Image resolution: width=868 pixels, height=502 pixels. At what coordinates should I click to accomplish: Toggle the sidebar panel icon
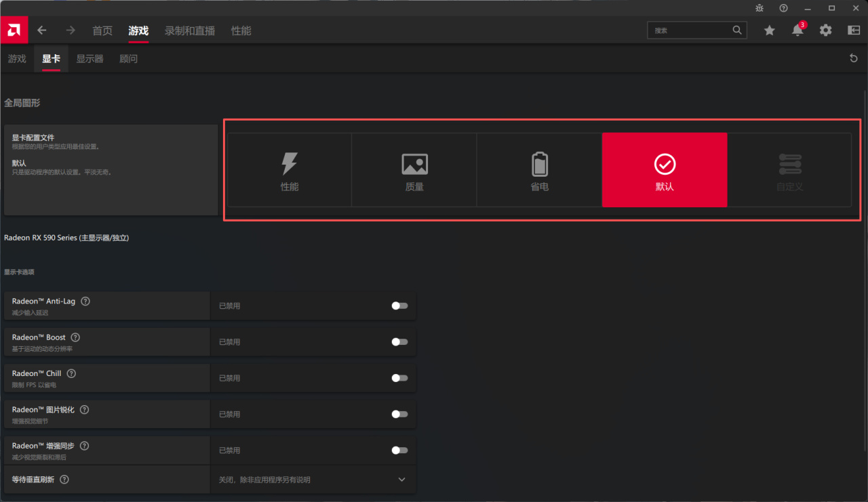tap(854, 30)
